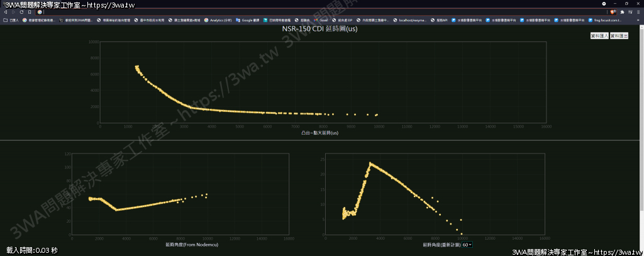Screen dimensions: 644x256
Task: Open the Brave Shields icon
Action: tap(613, 12)
